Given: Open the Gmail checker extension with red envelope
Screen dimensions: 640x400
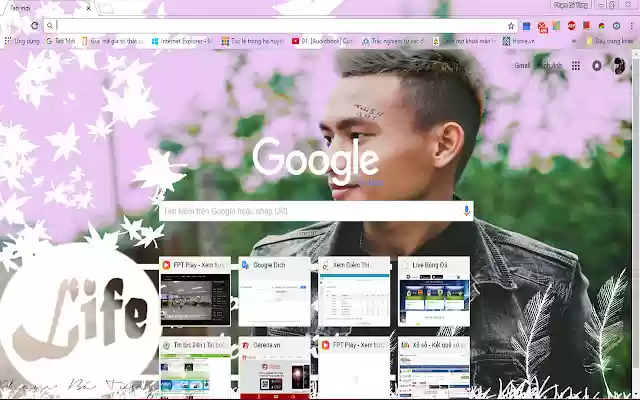Looking at the screenshot, I should pyautogui.click(x=542, y=27).
